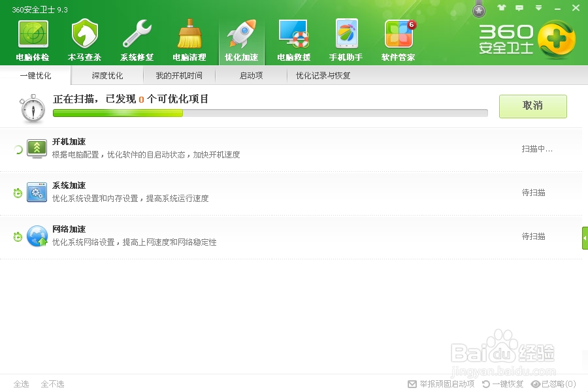Click the 网络加速 globe icon

point(37,236)
